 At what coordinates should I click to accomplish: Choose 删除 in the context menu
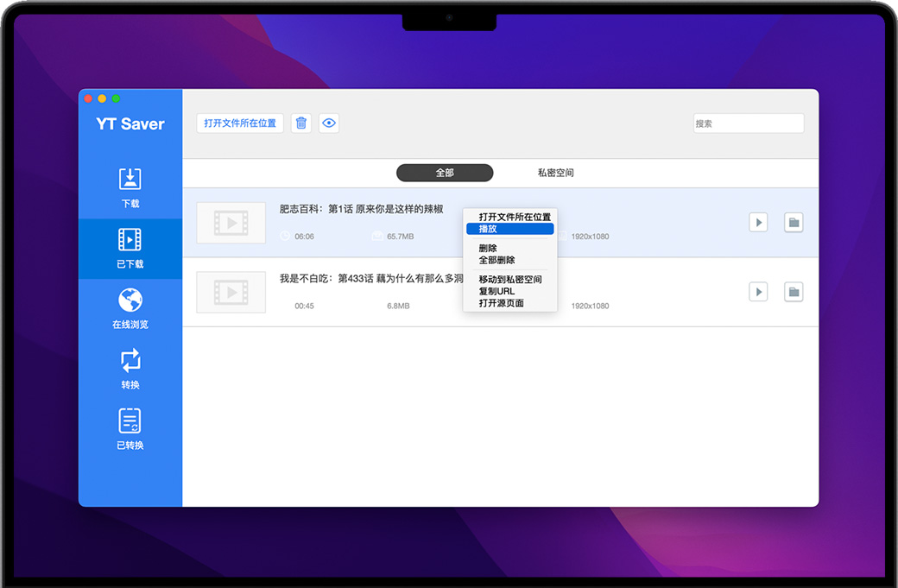(x=510, y=249)
